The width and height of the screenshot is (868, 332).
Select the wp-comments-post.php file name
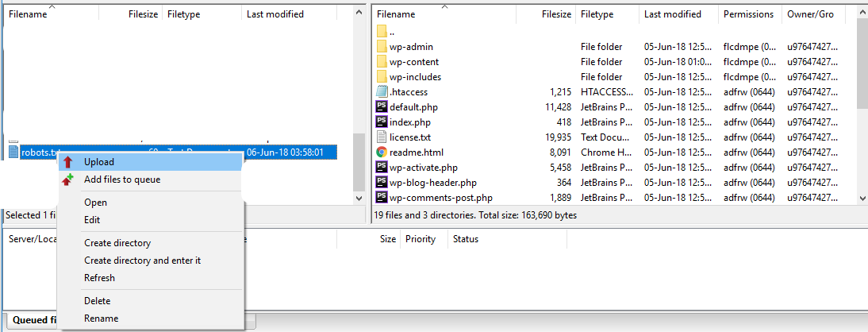440,197
